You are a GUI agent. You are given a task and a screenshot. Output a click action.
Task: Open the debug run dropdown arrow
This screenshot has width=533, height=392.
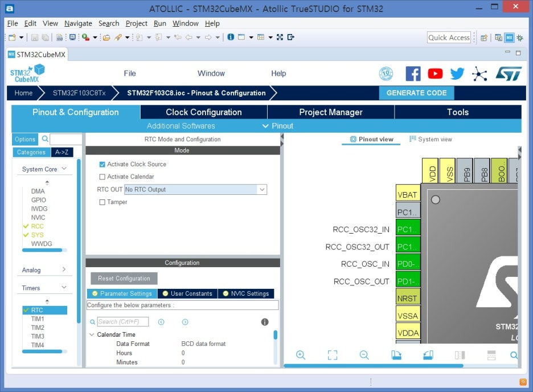(95, 37)
